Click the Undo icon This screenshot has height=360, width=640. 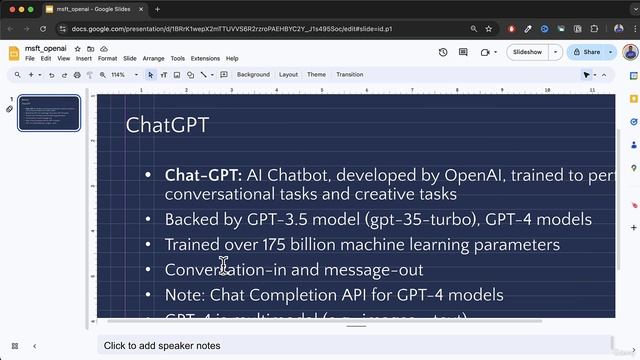pyautogui.click(x=51, y=75)
